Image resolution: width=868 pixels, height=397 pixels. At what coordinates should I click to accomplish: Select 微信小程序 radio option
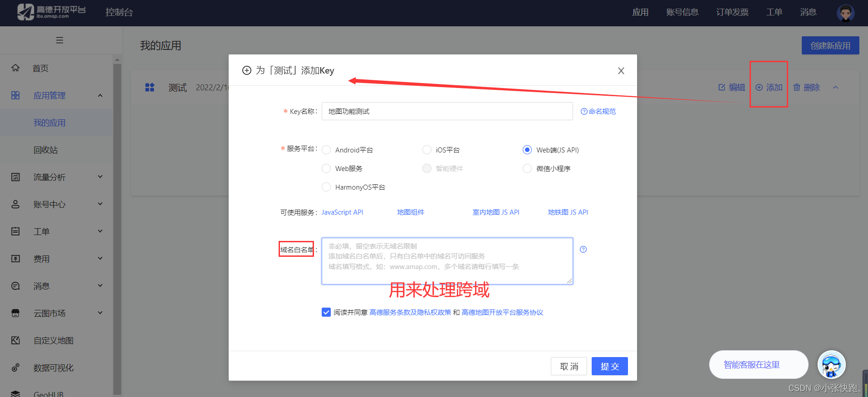click(527, 168)
